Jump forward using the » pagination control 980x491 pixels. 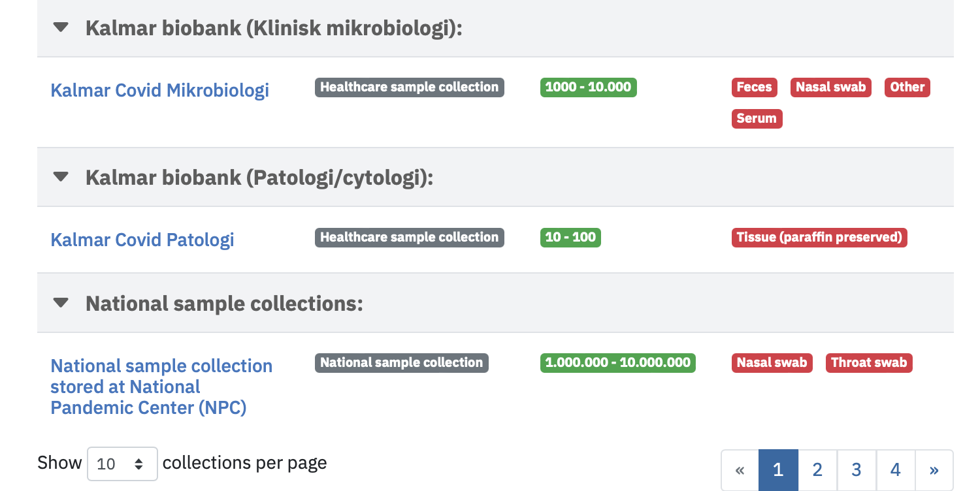click(x=934, y=469)
